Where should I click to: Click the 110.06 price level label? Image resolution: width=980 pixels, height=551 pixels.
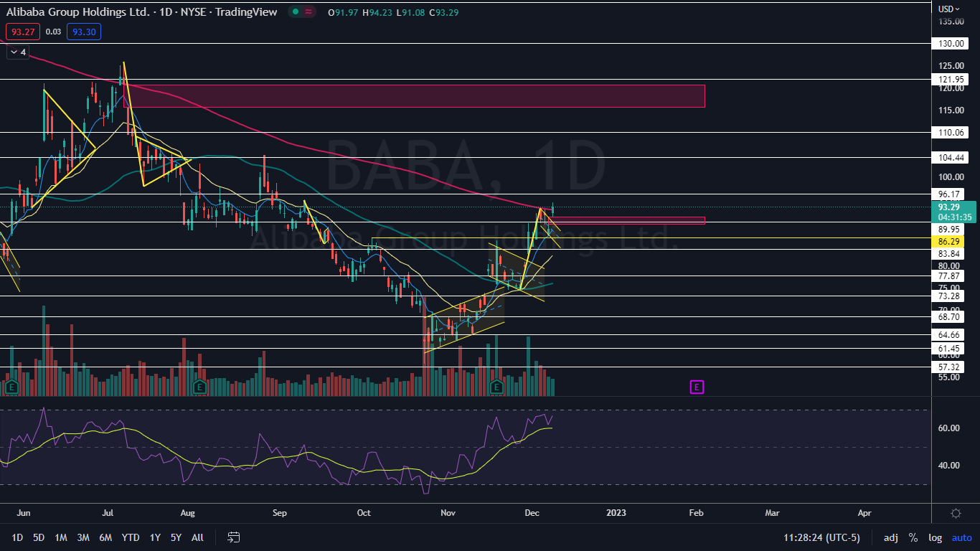[951, 133]
